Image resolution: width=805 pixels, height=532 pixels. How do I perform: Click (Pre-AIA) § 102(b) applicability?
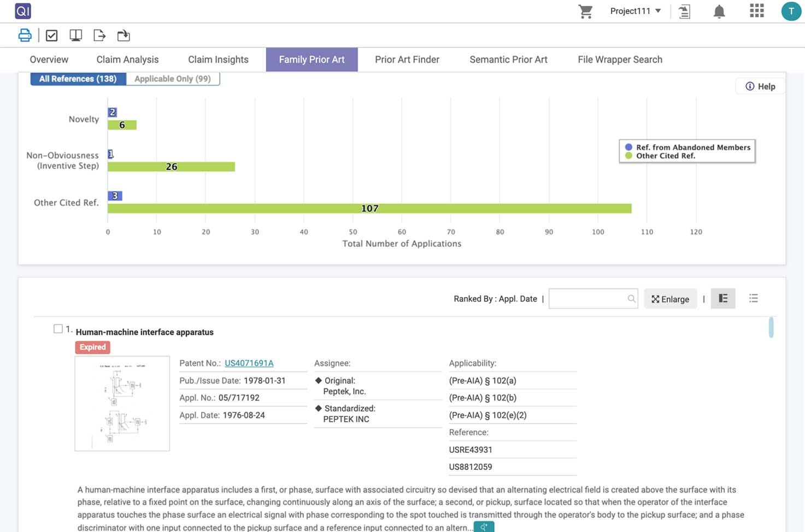tap(483, 398)
